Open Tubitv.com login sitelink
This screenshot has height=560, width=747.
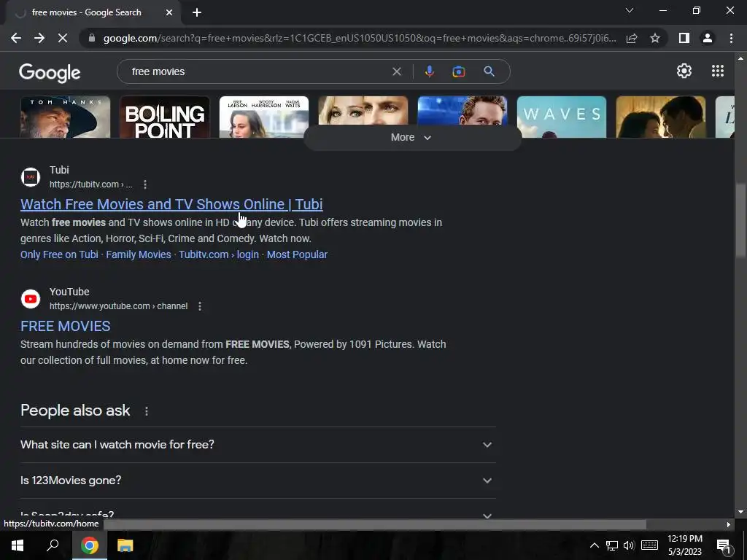point(219,254)
